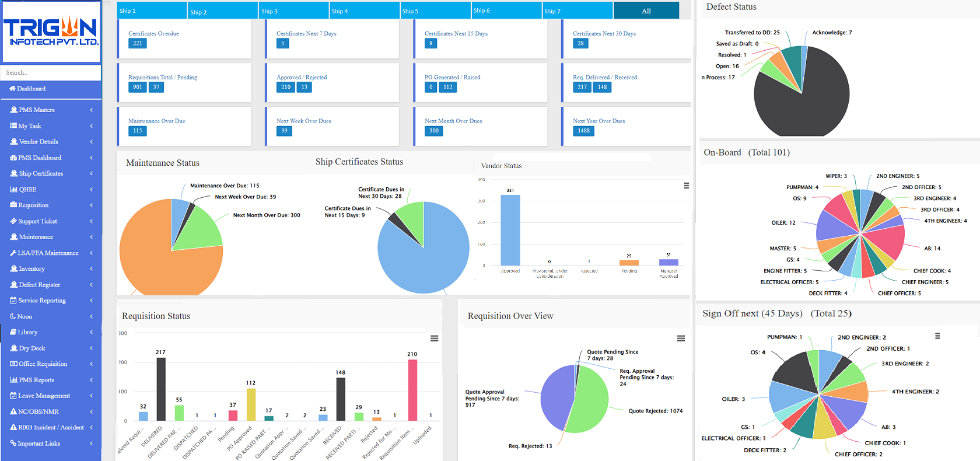The height and width of the screenshot is (461, 980).
Task: Click the Maintenance Over Due 115 badge
Action: click(138, 131)
